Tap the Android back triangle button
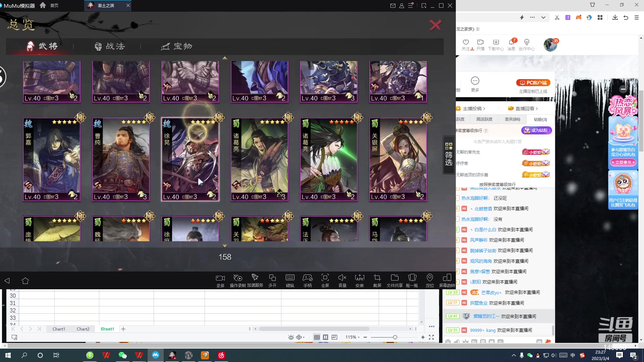The height and width of the screenshot is (362, 644). [x=7, y=281]
